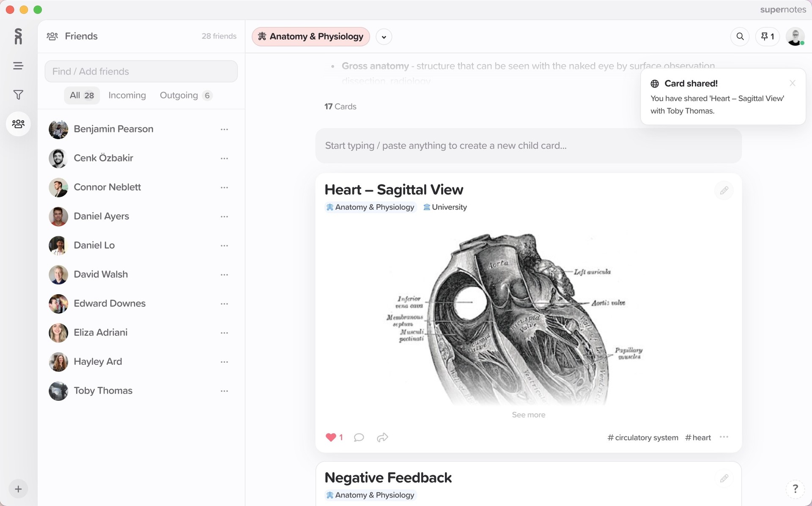The width and height of the screenshot is (812, 506).
Task: Open the filter funnel icon in sidebar
Action: click(18, 95)
